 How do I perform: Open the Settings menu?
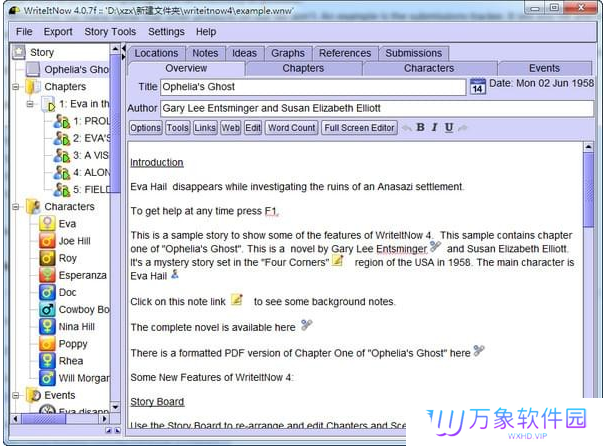click(166, 32)
